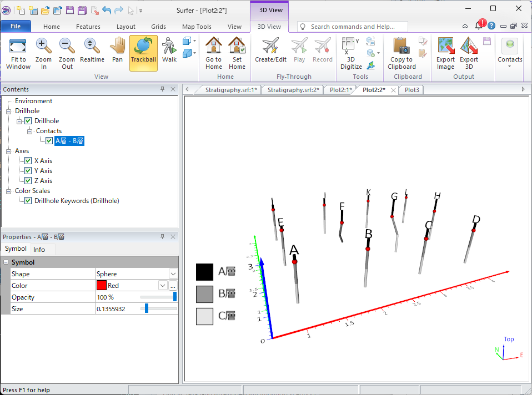The width and height of the screenshot is (532, 395).
Task: Uncheck the X Axis checkbox
Action: (28, 161)
